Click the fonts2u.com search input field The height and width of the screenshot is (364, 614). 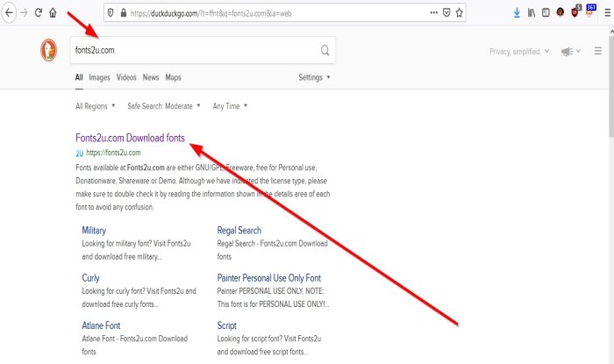193,50
